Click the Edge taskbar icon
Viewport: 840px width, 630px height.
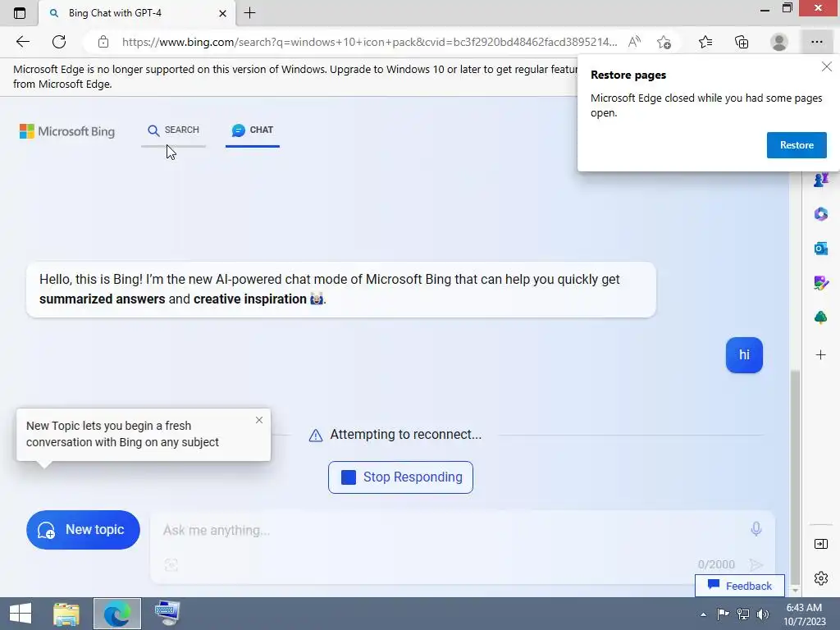click(x=116, y=614)
